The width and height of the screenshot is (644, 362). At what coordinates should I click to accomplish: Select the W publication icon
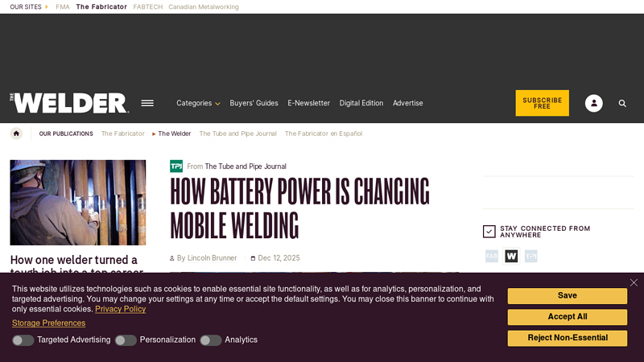(x=511, y=256)
